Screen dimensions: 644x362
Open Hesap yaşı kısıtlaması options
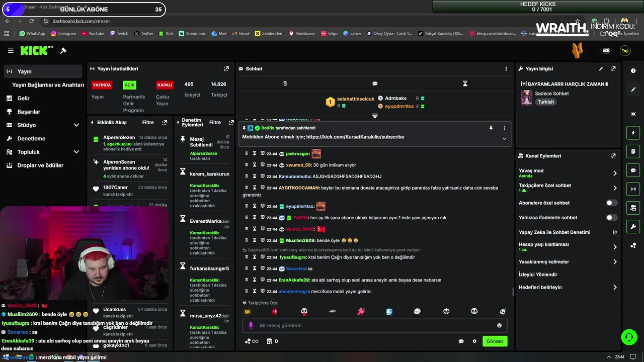pos(568,247)
